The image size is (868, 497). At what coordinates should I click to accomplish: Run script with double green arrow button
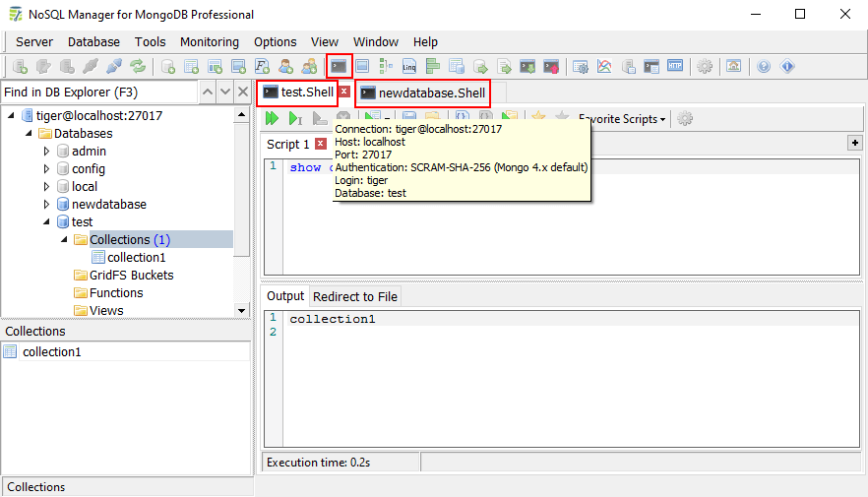tap(272, 118)
